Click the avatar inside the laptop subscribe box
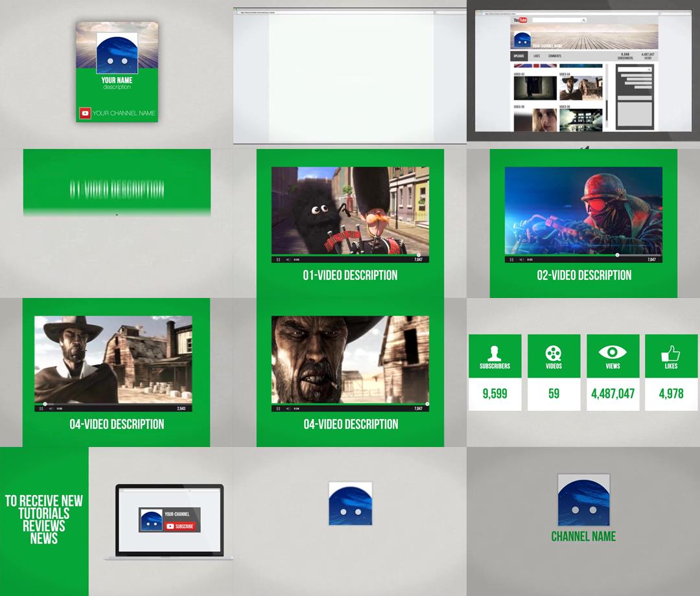 pos(151,520)
